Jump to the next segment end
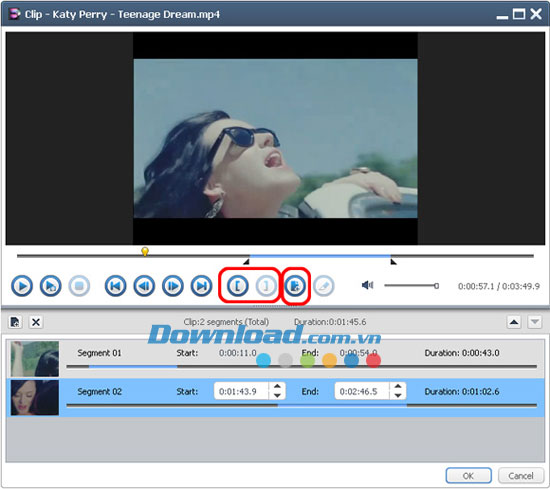 coord(202,286)
